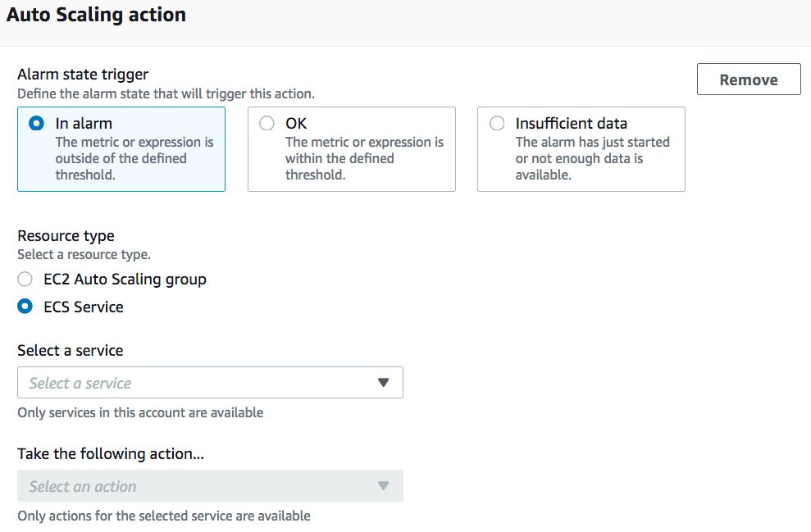Click the arrow icon of the service dropdown
This screenshot has height=532, width=811.
click(383, 383)
